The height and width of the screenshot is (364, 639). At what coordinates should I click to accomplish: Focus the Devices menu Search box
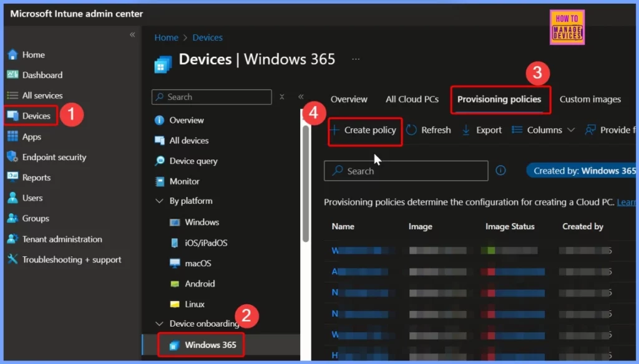point(212,97)
